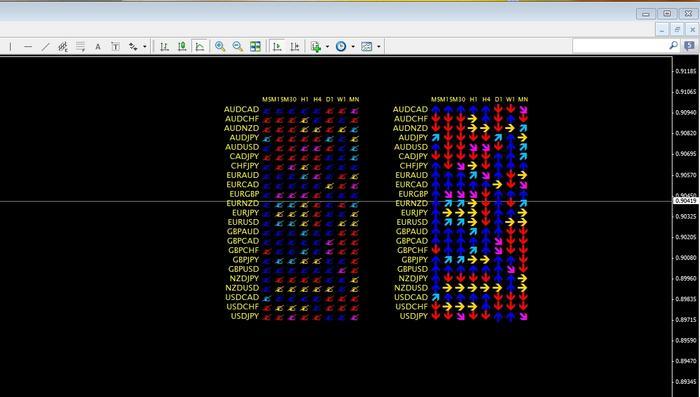The width and height of the screenshot is (700, 397).
Task: Choose the equidistant channel tool
Action: (63, 46)
